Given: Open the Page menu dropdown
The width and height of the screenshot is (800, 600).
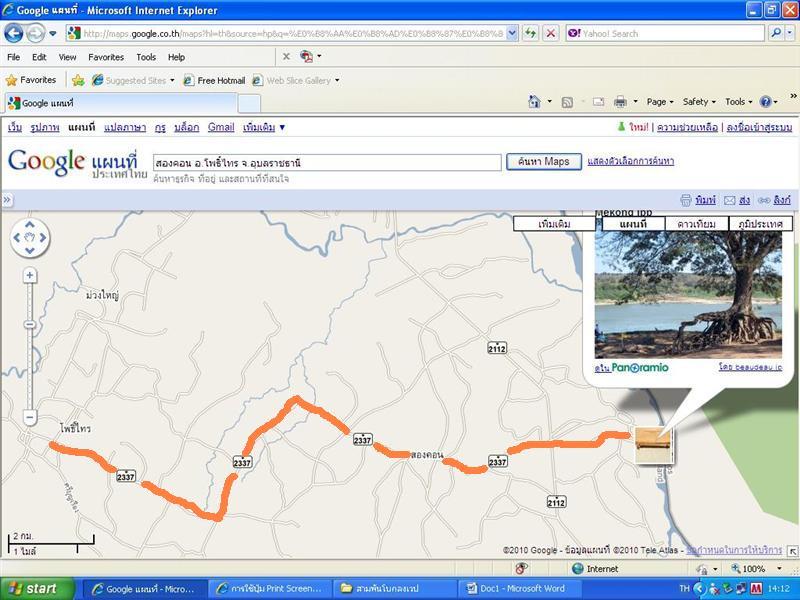Looking at the screenshot, I should (x=660, y=102).
